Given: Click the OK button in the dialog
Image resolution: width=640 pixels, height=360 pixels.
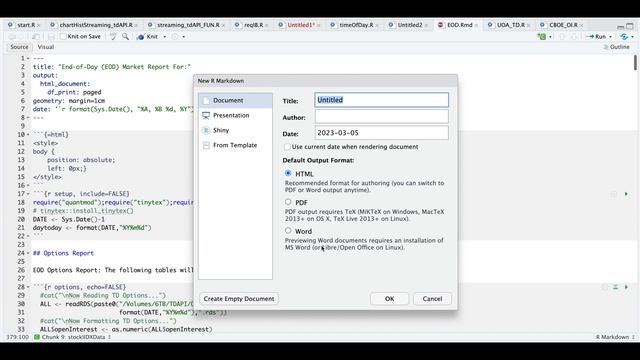Looking at the screenshot, I should 389,299.
